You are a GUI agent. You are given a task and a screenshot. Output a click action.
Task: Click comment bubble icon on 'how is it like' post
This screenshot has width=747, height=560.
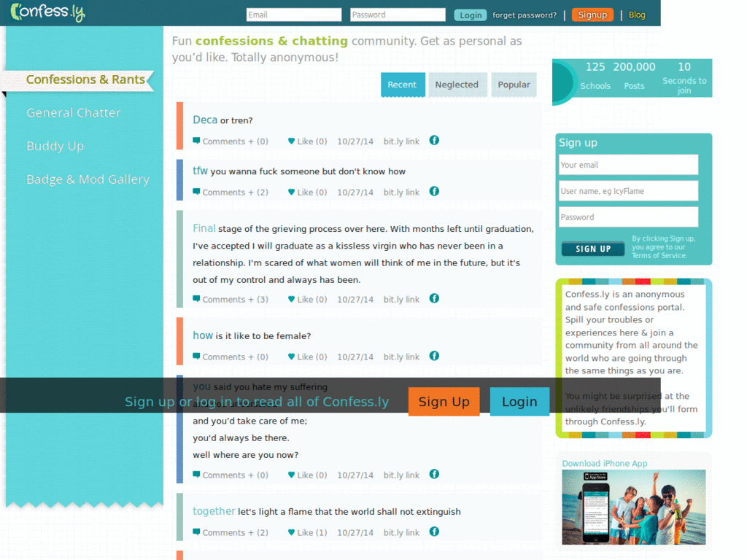[196, 356]
